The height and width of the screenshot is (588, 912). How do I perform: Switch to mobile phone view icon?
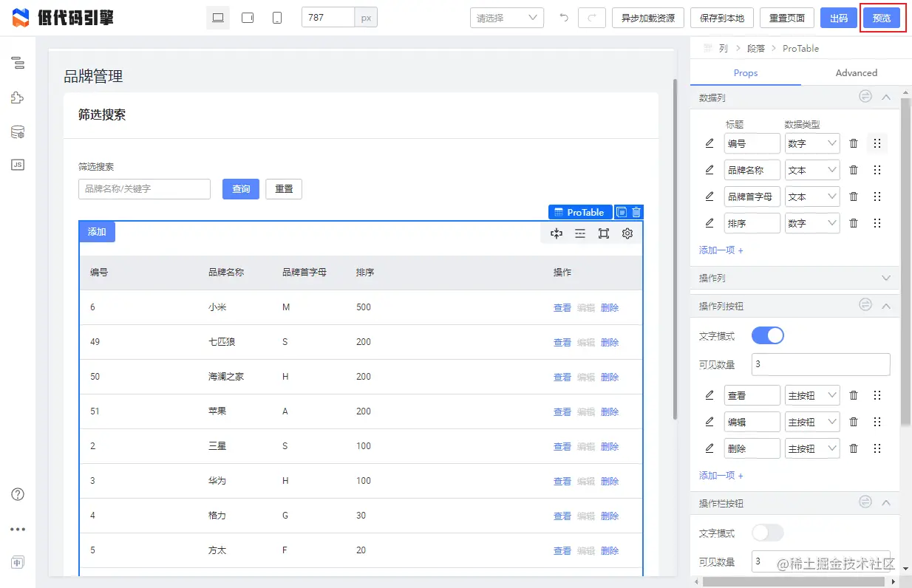[x=277, y=18]
